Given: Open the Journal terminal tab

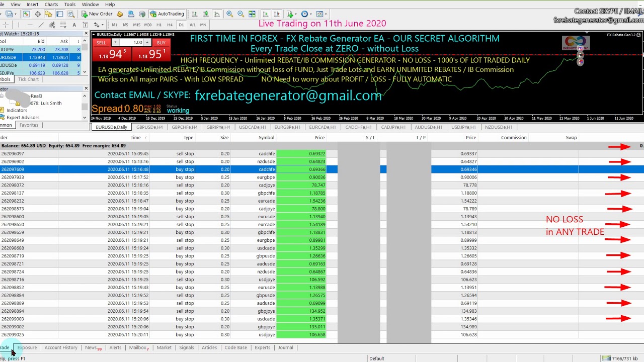Looking at the screenshot, I should coord(285,347).
